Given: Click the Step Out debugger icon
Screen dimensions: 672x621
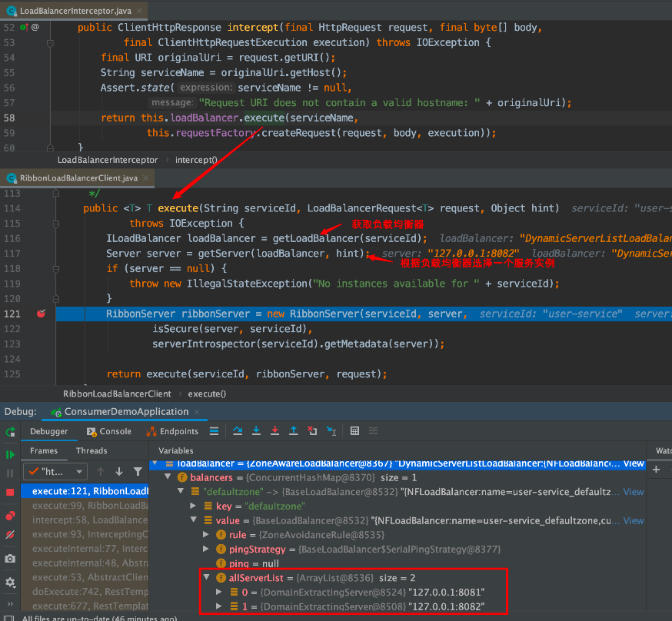Looking at the screenshot, I should click(293, 431).
